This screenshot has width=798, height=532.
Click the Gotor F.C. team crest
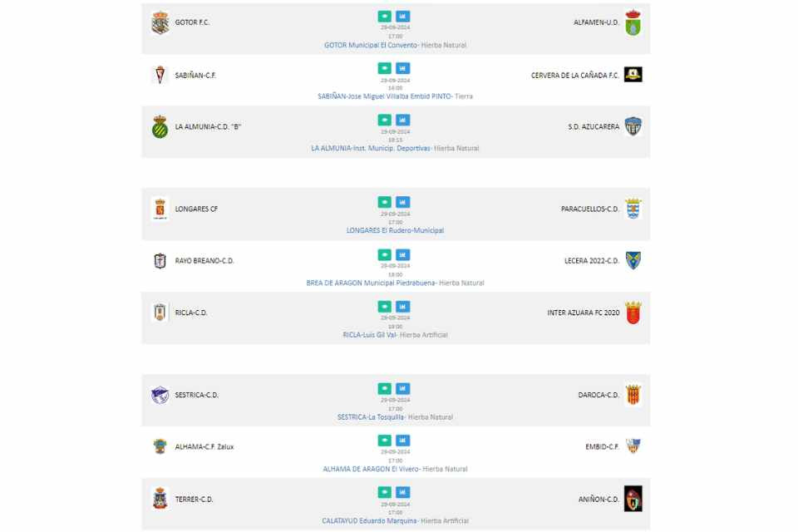[x=160, y=22]
